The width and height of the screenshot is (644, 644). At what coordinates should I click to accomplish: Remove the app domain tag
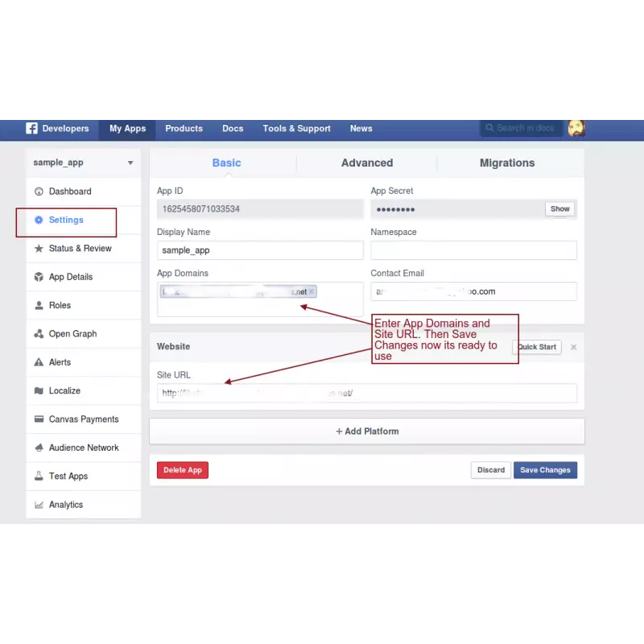(312, 291)
